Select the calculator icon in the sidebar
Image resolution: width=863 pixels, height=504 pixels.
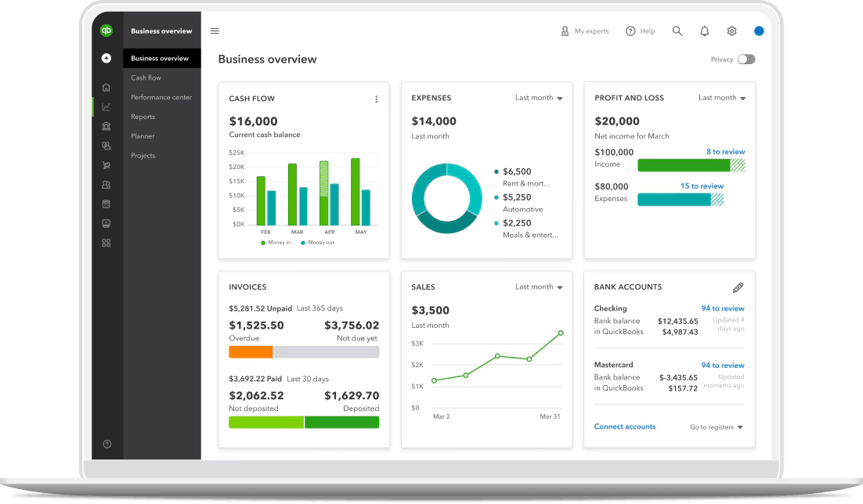tap(106, 203)
